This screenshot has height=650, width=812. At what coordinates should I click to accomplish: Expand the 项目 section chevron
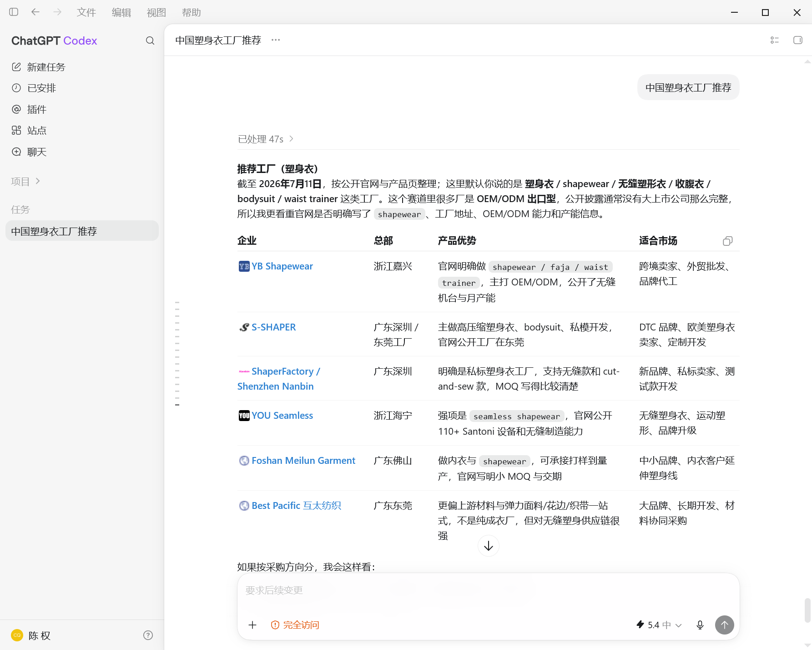(x=38, y=181)
